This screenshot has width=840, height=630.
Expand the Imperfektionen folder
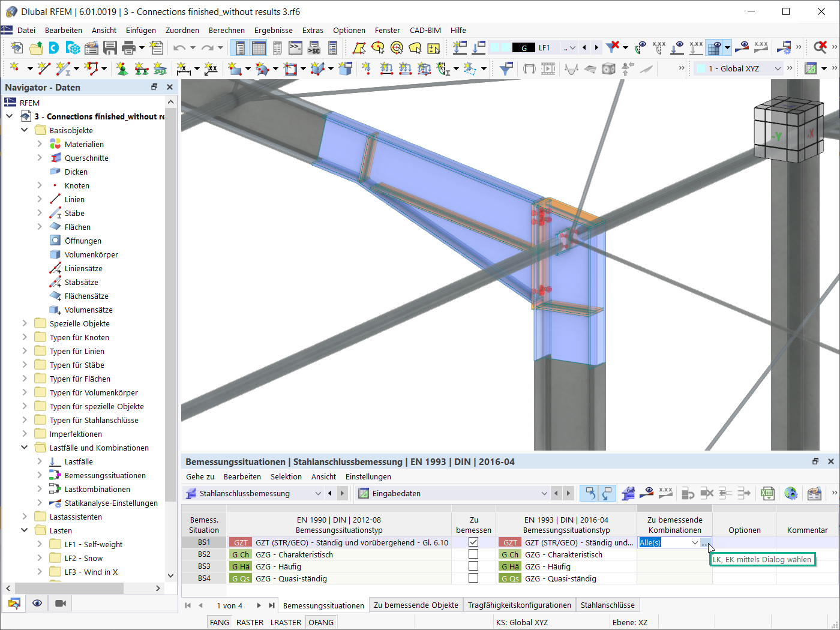pyautogui.click(x=25, y=434)
